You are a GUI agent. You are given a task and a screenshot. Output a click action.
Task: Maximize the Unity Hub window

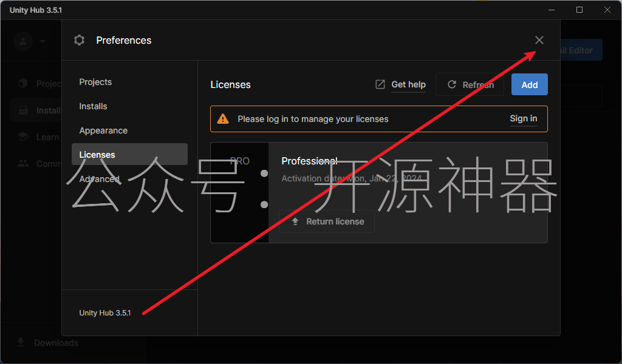click(x=579, y=10)
